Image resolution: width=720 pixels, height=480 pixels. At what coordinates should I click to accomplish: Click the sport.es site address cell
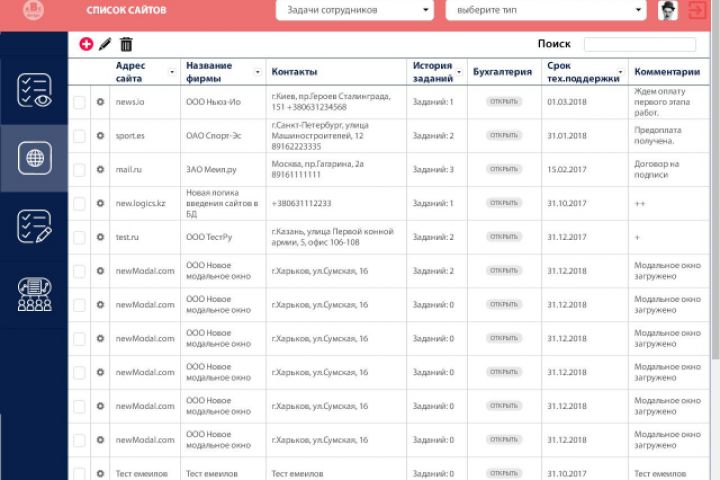pyautogui.click(x=130, y=136)
